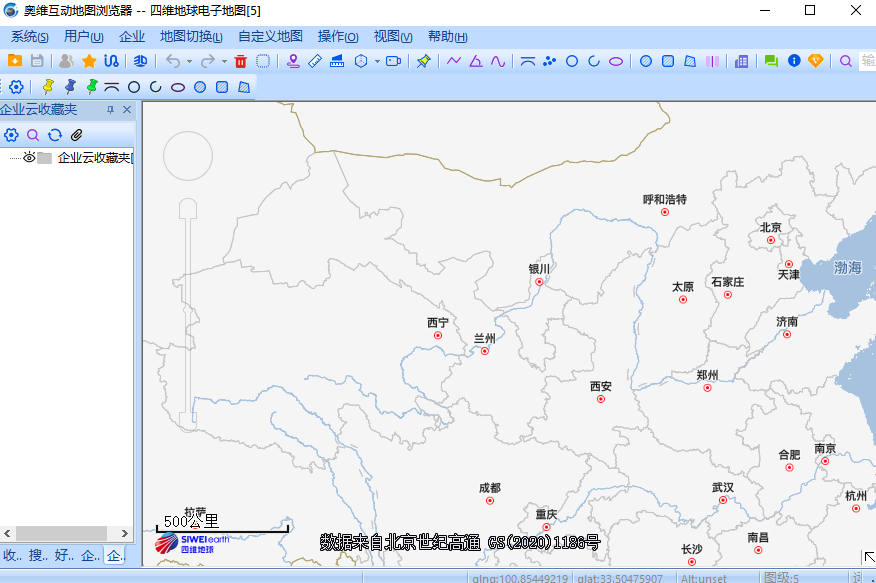Select the ellipse drawing tool

click(x=616, y=61)
